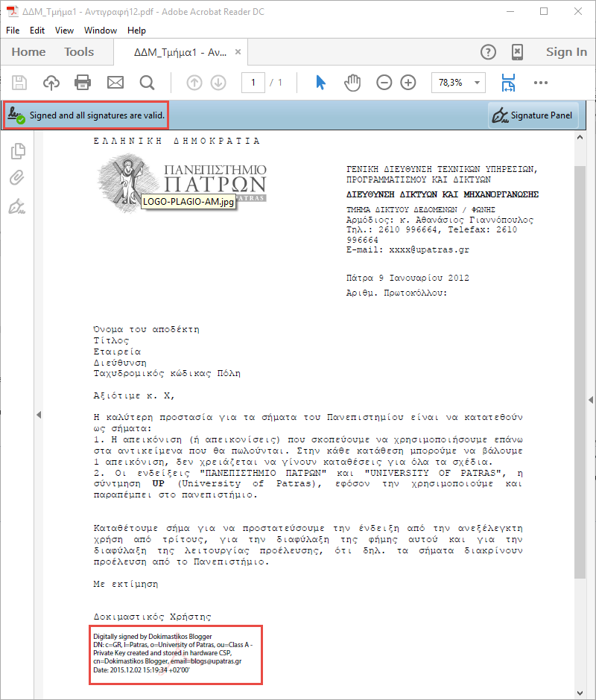The height and width of the screenshot is (700, 596).
Task: Open the Edit menu
Action: pos(37,31)
